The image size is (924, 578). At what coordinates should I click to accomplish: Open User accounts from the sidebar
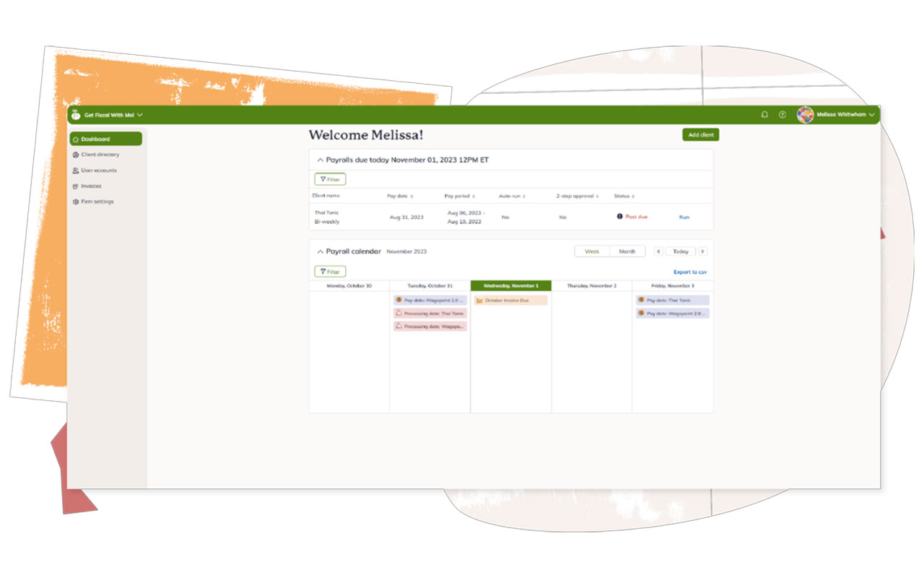click(x=77, y=171)
